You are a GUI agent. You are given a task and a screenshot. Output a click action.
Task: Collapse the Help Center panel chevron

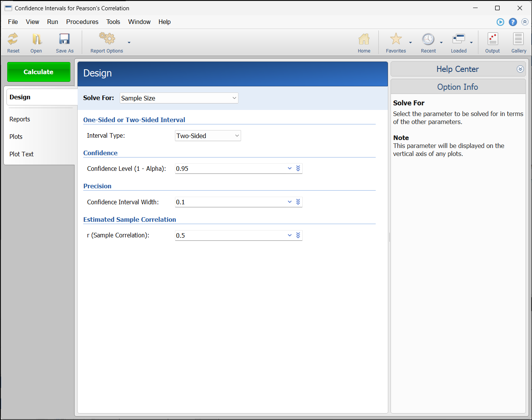[x=520, y=69]
